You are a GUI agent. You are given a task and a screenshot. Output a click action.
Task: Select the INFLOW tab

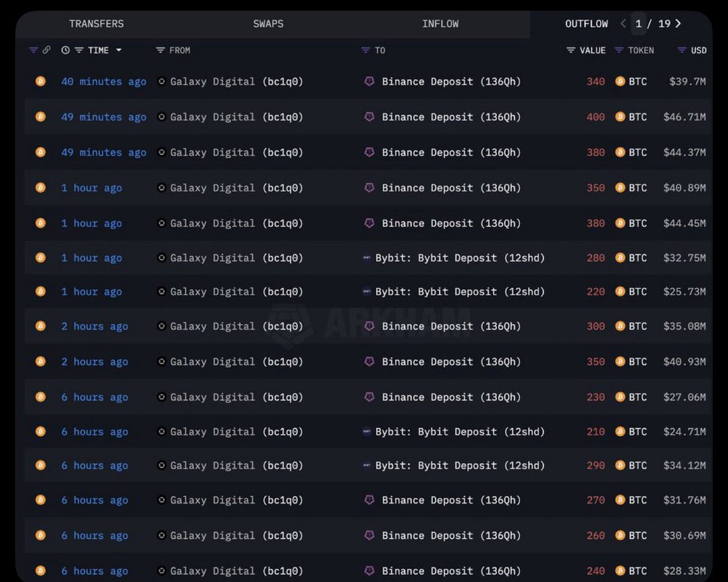pyautogui.click(x=440, y=24)
